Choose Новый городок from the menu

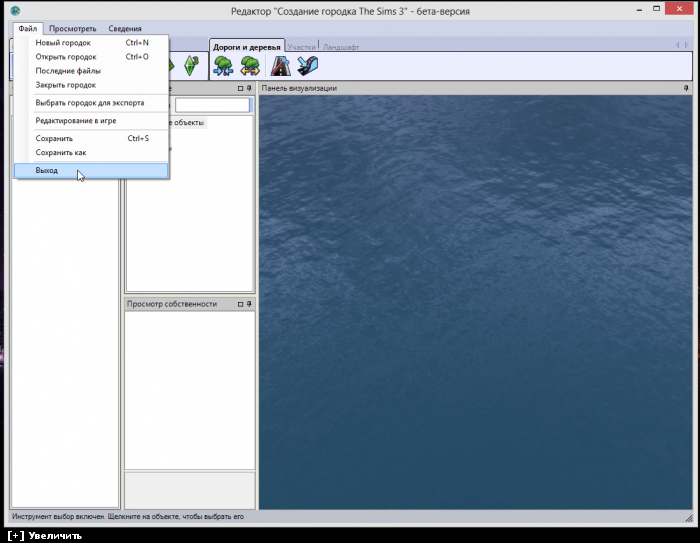tap(63, 43)
